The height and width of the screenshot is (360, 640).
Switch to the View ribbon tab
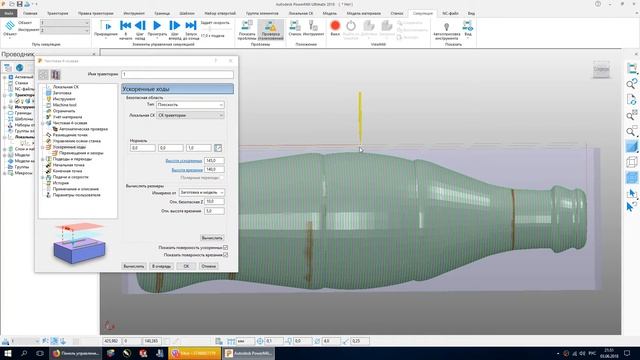pyautogui.click(x=471, y=13)
